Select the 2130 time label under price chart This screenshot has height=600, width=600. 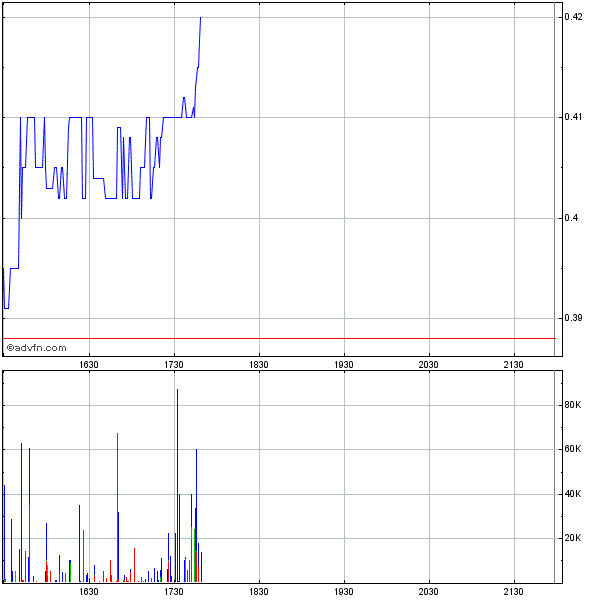tap(514, 365)
